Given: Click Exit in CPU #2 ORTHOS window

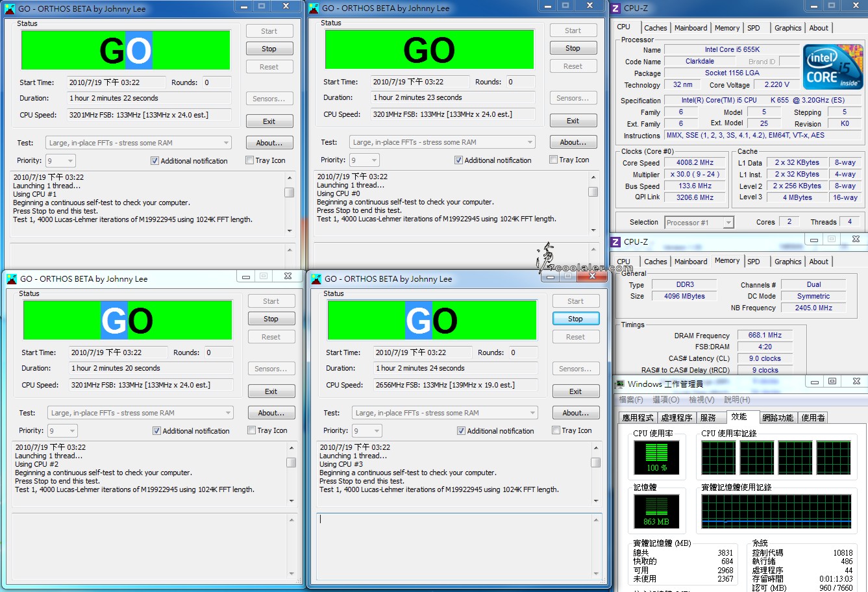Looking at the screenshot, I should point(271,391).
